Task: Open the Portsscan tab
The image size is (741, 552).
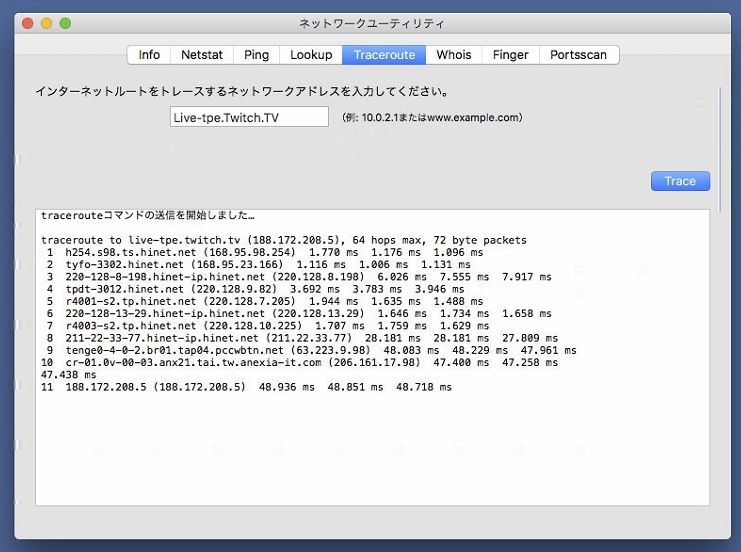Action: click(x=578, y=55)
